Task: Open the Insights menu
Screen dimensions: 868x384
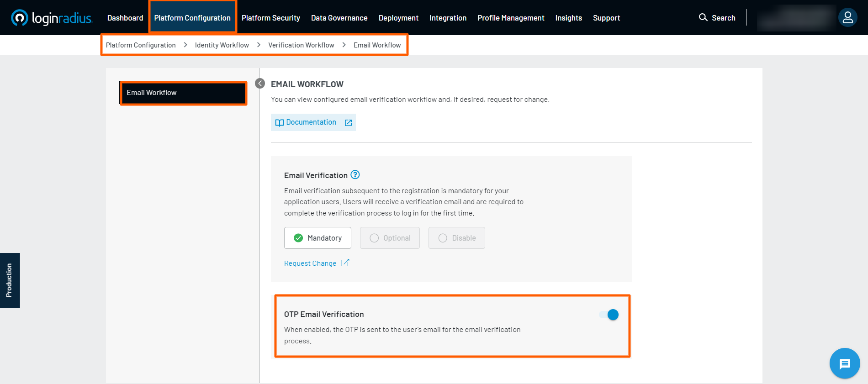Action: 569,18
